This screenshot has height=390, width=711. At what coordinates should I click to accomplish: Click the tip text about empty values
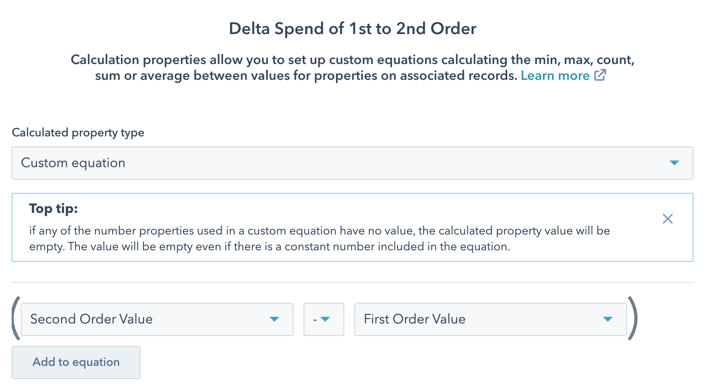click(x=320, y=239)
